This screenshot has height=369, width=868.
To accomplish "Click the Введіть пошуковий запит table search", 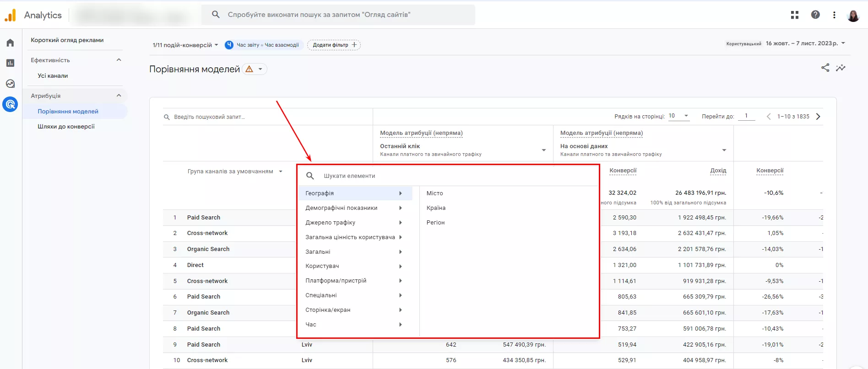I will coord(268,117).
